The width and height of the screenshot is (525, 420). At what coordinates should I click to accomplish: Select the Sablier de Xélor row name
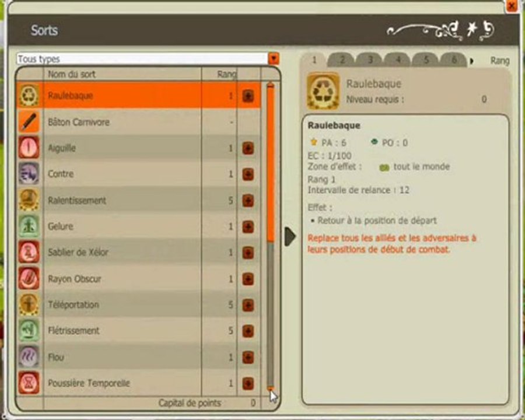pos(78,252)
